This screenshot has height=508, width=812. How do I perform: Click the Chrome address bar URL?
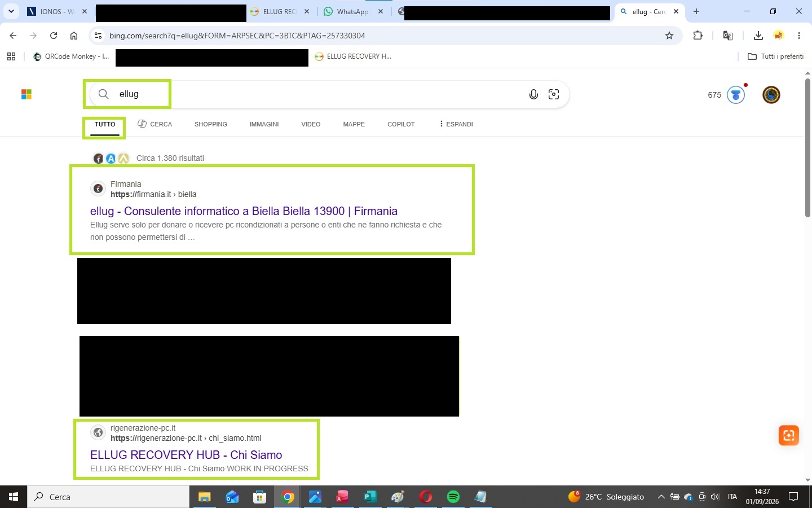pyautogui.click(x=237, y=36)
